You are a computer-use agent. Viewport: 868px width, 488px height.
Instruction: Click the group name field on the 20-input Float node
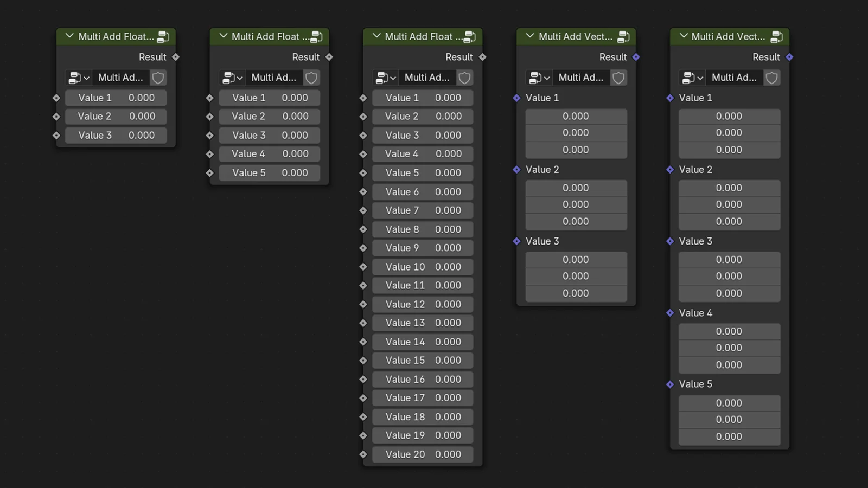[x=427, y=78]
